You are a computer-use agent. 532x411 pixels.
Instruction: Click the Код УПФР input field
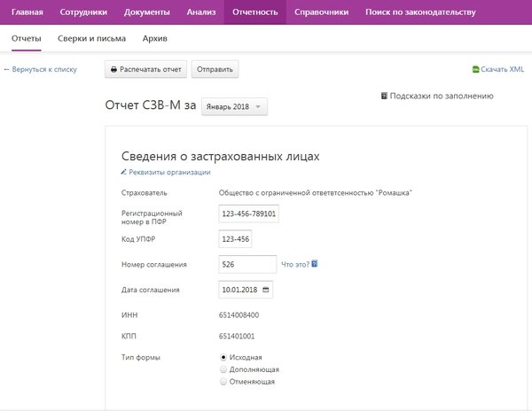click(235, 239)
